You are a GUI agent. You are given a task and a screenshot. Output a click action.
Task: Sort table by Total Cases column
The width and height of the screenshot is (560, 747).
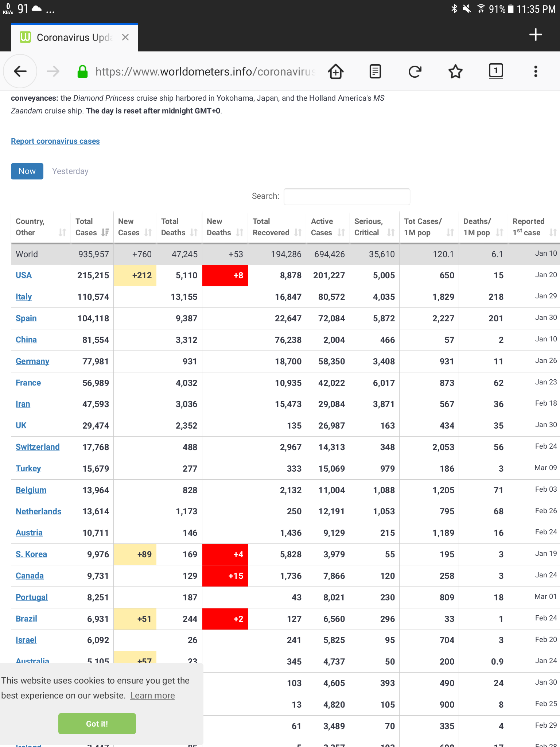92,227
